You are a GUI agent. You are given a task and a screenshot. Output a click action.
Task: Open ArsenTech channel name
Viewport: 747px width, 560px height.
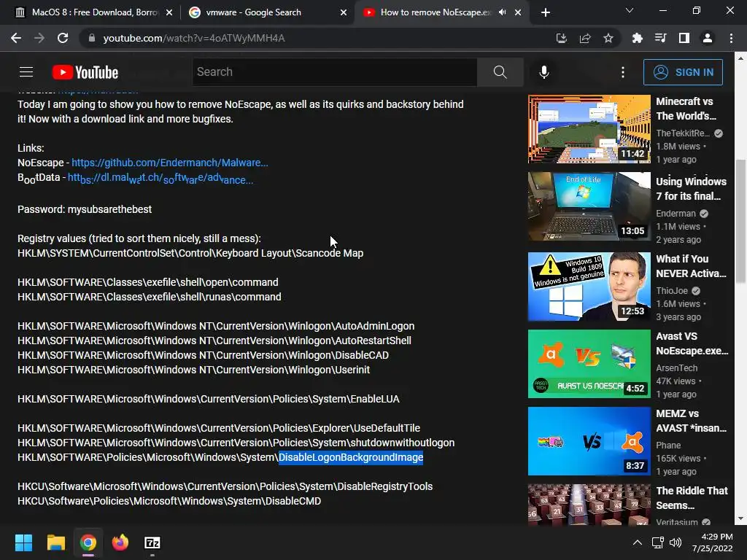pos(676,367)
